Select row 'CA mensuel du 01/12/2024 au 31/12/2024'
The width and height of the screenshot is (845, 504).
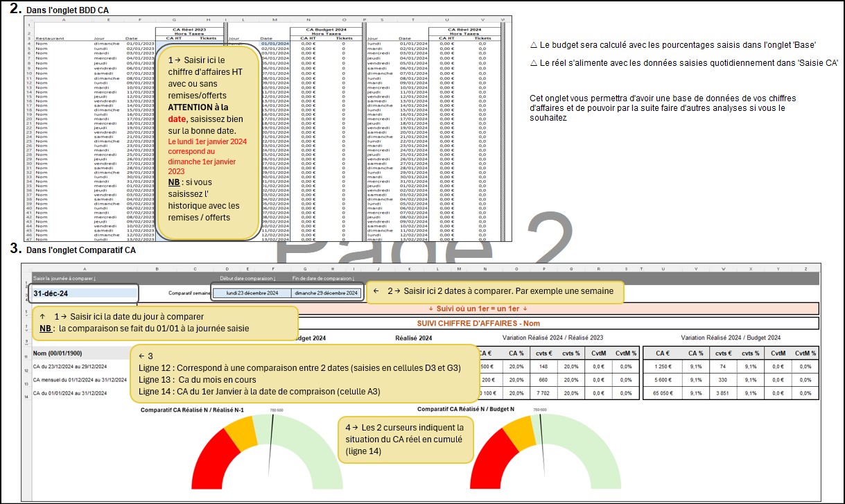coord(79,380)
